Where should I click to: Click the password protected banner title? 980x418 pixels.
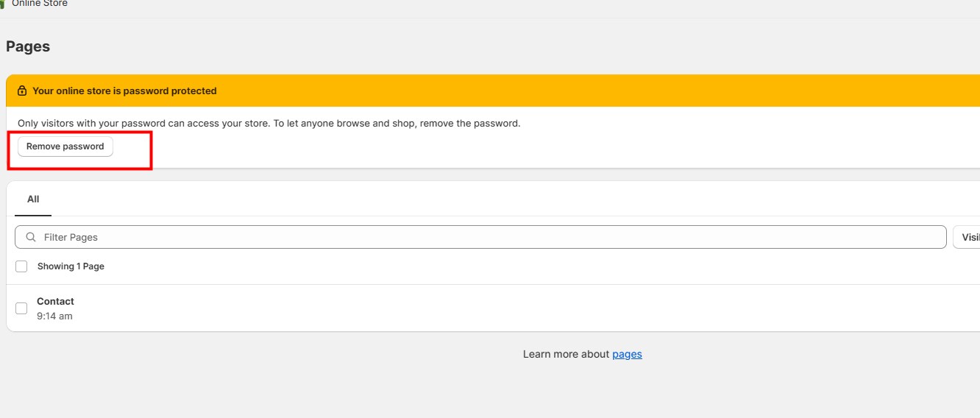click(x=124, y=91)
